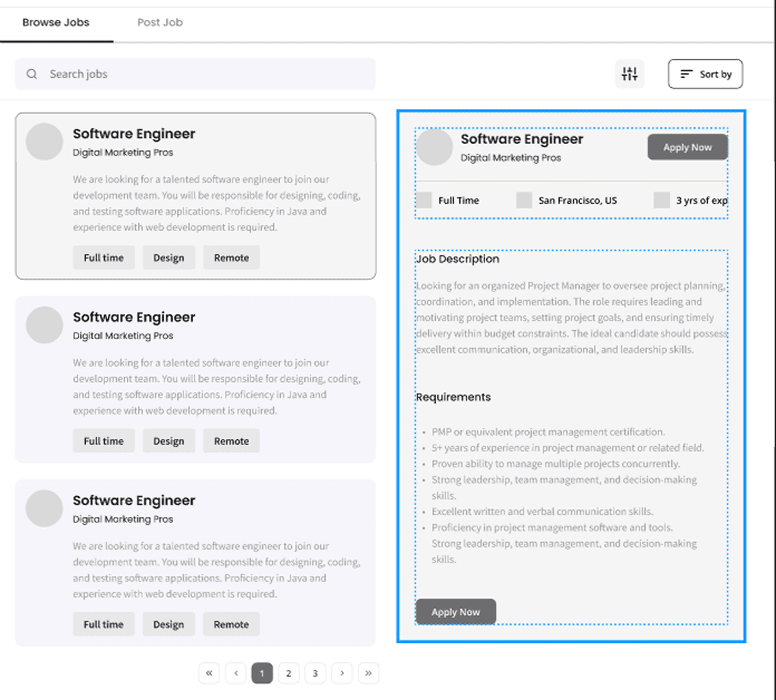Open the Sort by dropdown
Image resolution: width=776 pixels, height=700 pixels.
point(705,74)
